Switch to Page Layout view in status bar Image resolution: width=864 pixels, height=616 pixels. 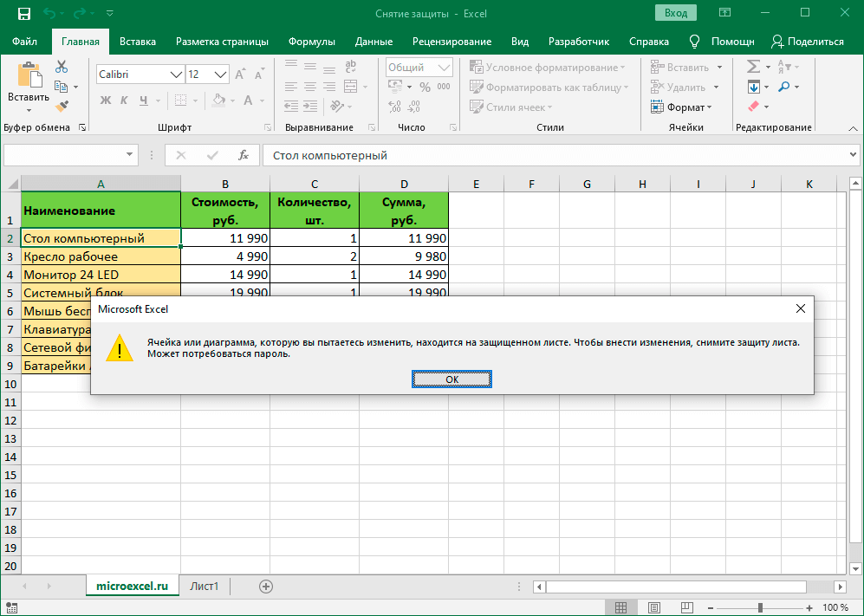(654, 607)
